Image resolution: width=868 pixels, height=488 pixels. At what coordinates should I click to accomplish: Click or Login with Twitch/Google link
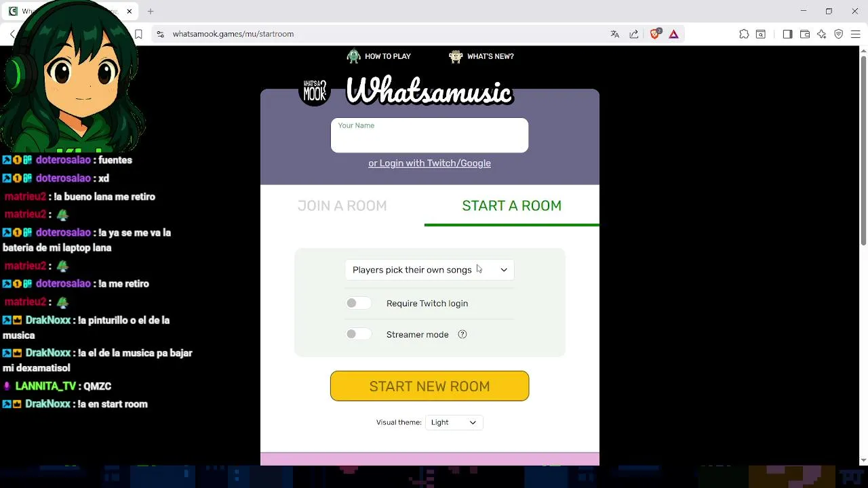(429, 163)
